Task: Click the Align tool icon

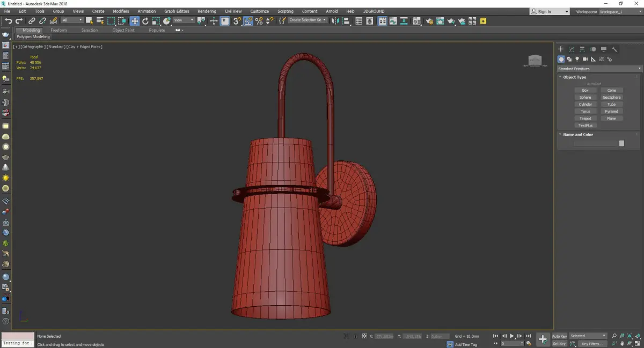Action: click(x=346, y=21)
